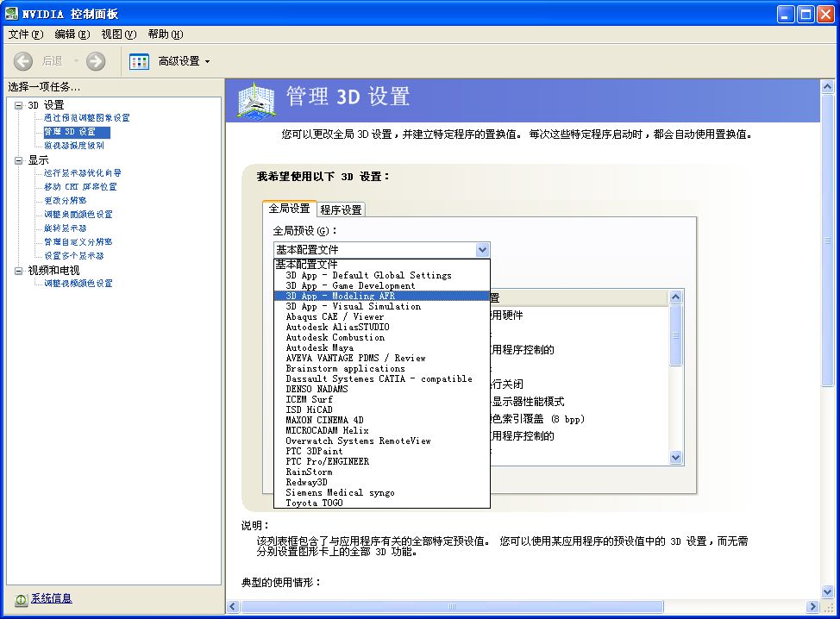Choose Dassault Systemes CATIA - compatible preset

click(x=382, y=378)
